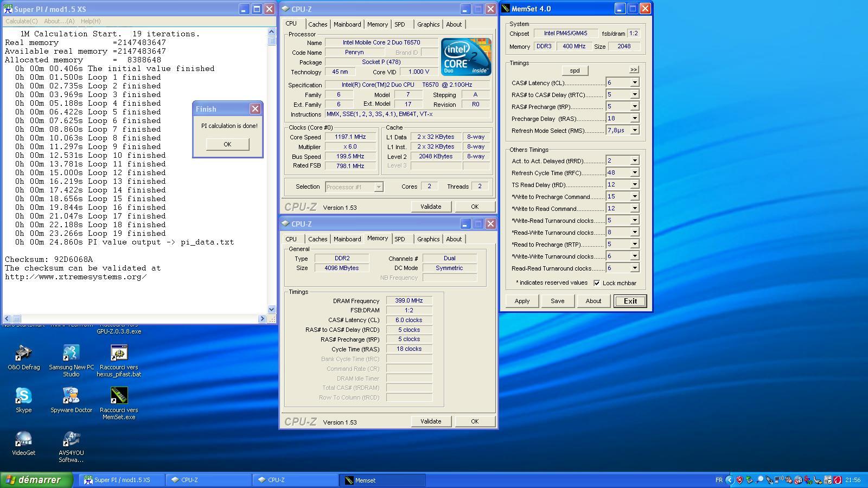Switch to Super PI taskbar button
The image size is (868, 488).
[x=122, y=480]
